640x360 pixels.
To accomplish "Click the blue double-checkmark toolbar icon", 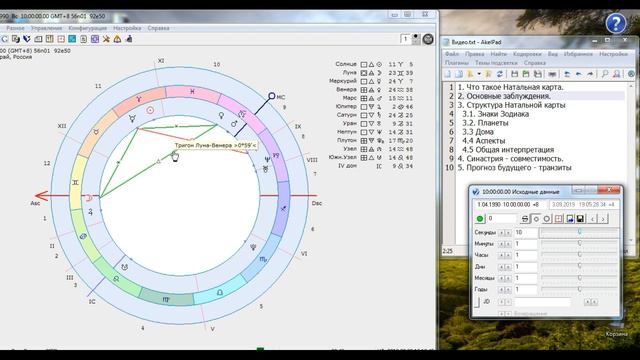I will click(27, 39).
